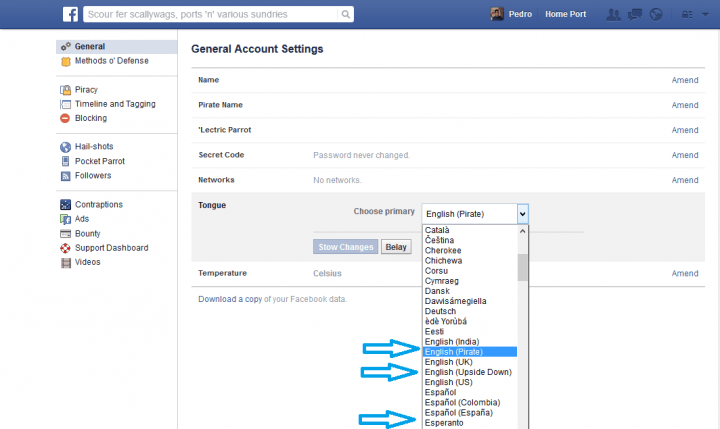
Task: Choose English (US) option
Action: pyautogui.click(x=449, y=382)
